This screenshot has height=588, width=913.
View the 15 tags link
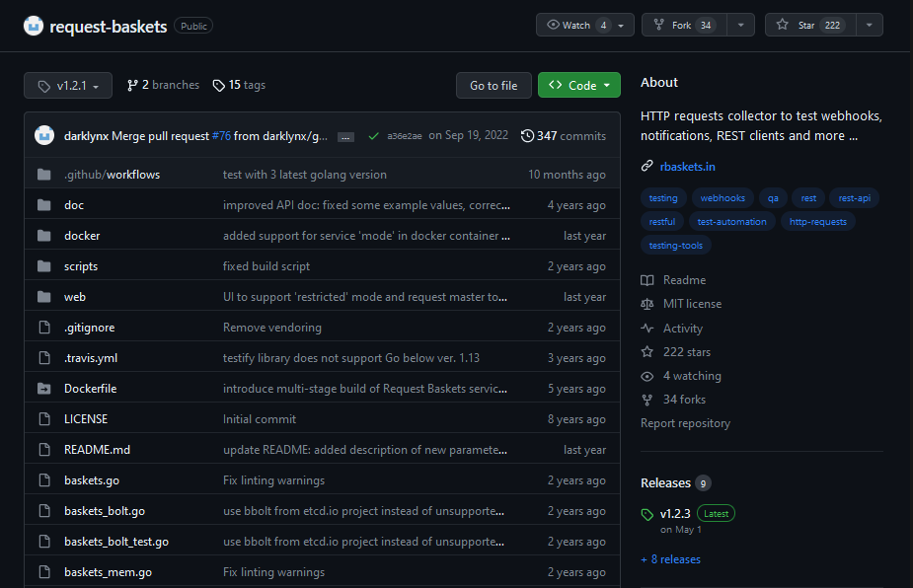pos(239,85)
